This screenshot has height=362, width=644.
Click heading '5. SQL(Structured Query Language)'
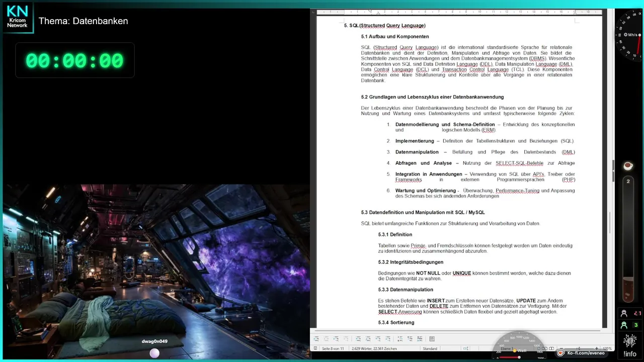click(x=385, y=26)
